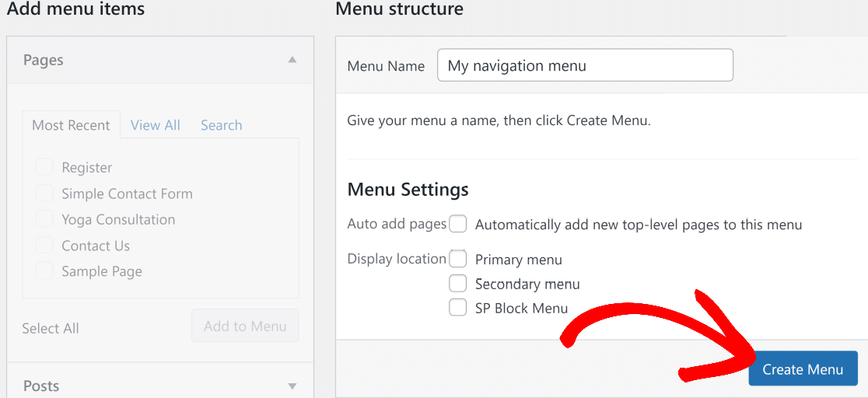
Task: Select the Yoga Consultation page checkbox
Action: (44, 219)
